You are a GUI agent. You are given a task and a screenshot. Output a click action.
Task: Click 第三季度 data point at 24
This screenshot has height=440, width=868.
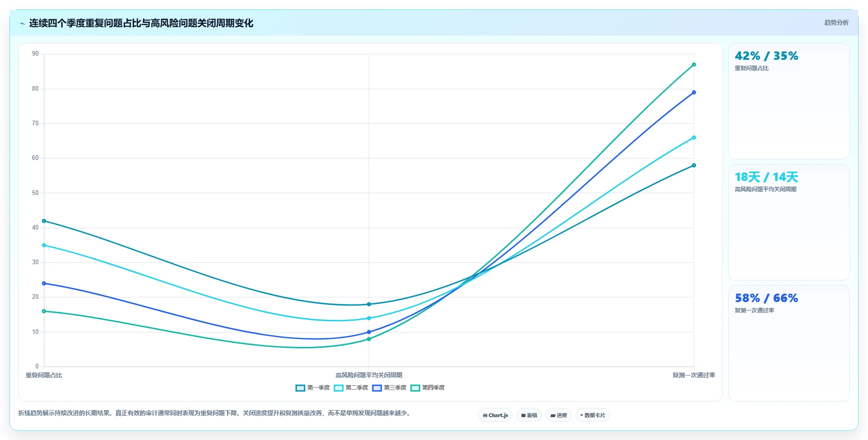pyautogui.click(x=44, y=283)
